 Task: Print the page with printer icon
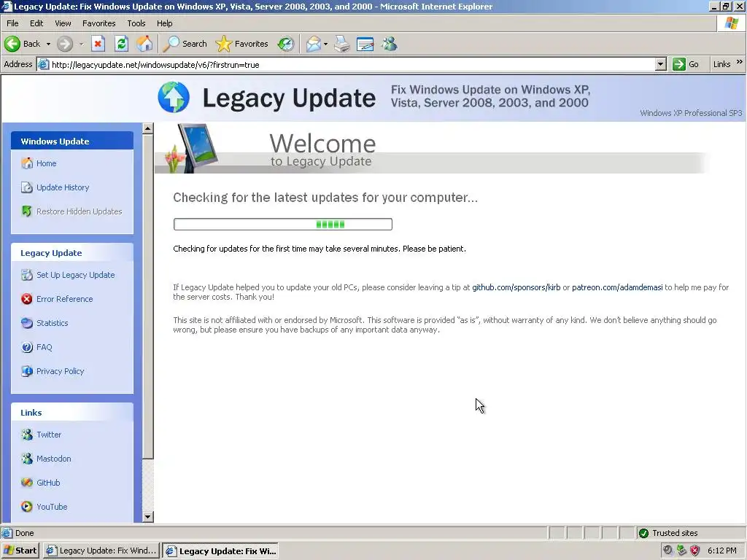click(x=342, y=44)
